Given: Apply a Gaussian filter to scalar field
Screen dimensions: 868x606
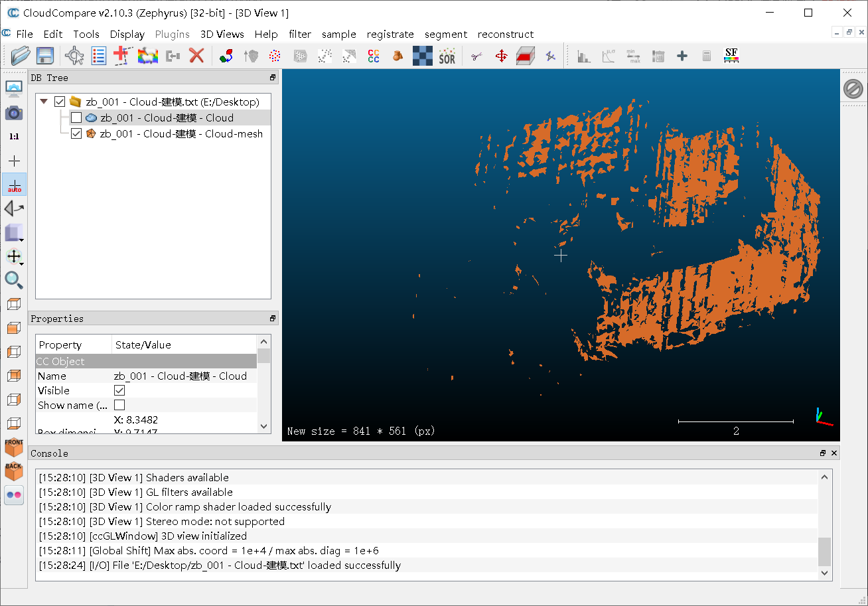Looking at the screenshot, I should click(608, 56).
